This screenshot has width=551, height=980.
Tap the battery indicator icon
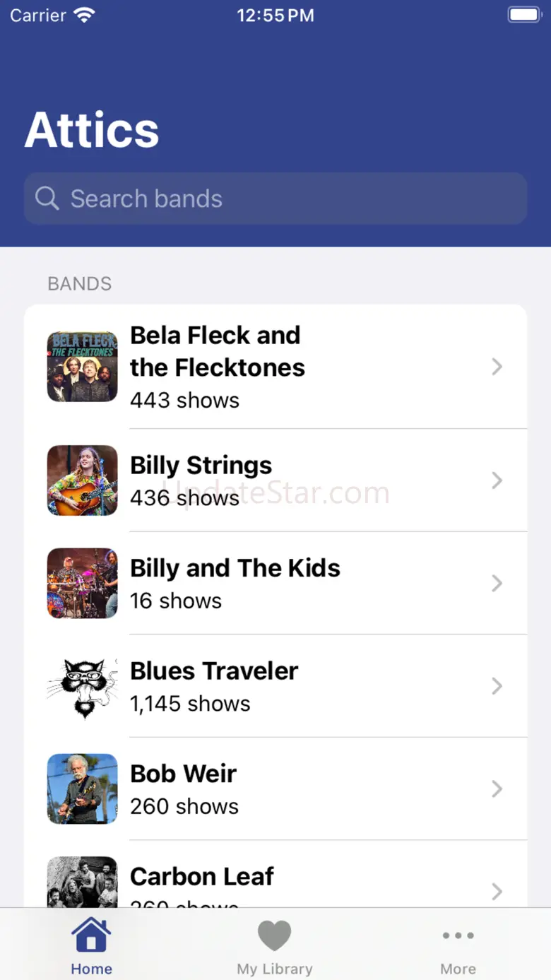524,15
